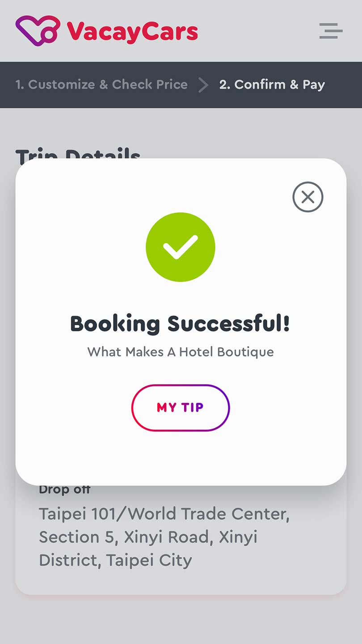
Task: Click the chevron arrow between booking steps
Action: click(x=203, y=85)
